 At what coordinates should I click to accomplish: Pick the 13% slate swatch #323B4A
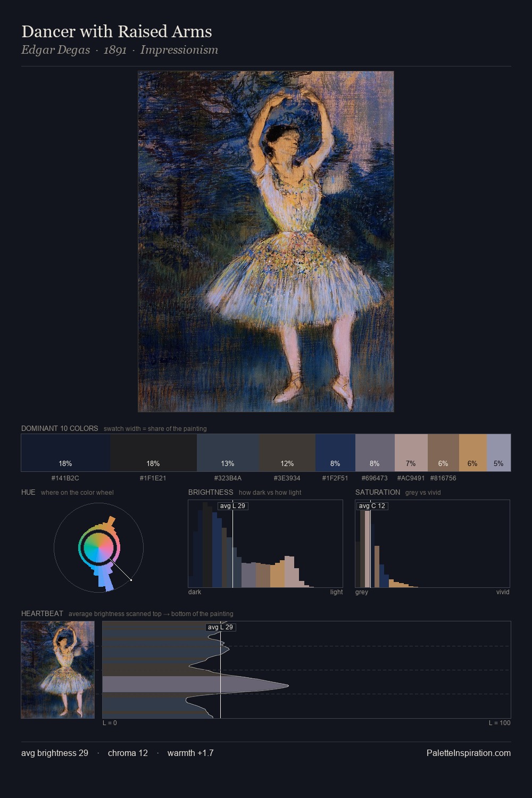pyautogui.click(x=228, y=453)
